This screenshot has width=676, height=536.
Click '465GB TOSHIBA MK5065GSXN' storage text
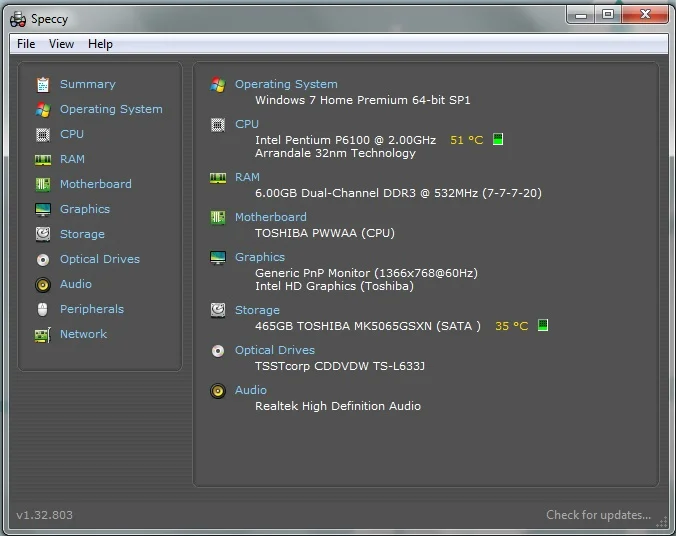[368, 326]
